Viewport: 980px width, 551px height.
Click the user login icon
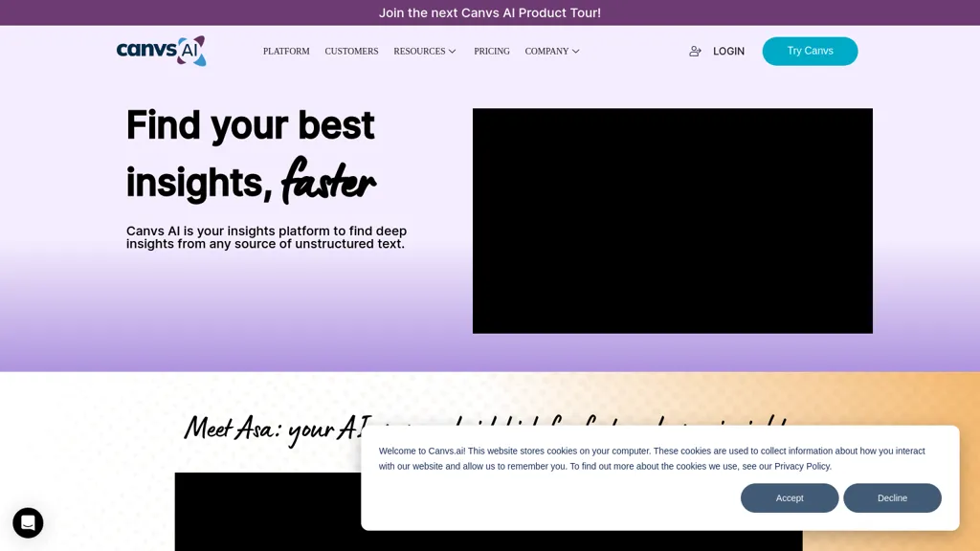point(695,52)
